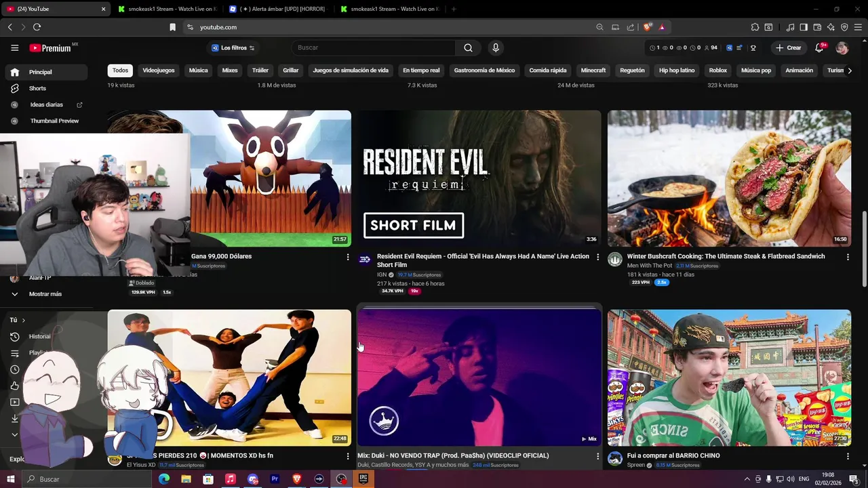Search with the magnifier button
The height and width of the screenshot is (488, 868).
click(468, 47)
